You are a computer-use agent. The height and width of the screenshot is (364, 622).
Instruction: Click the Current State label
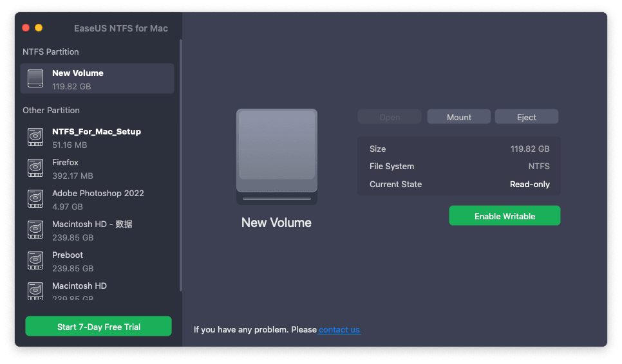(395, 184)
